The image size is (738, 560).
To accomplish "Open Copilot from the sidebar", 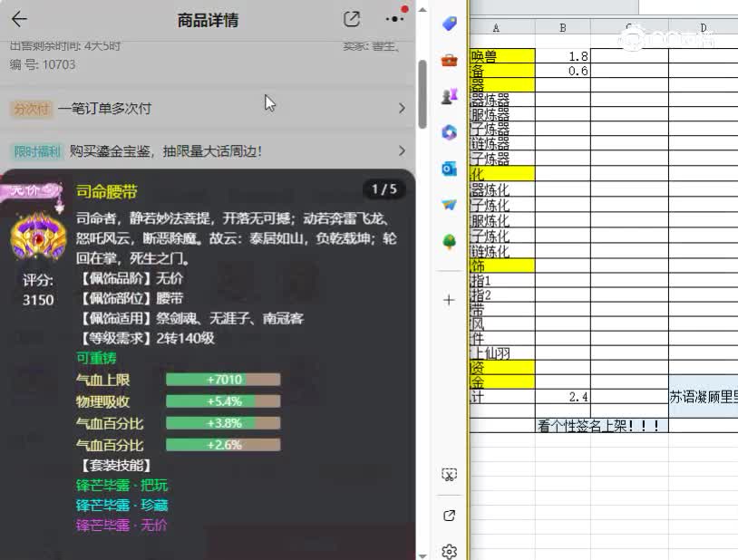I will (448, 133).
